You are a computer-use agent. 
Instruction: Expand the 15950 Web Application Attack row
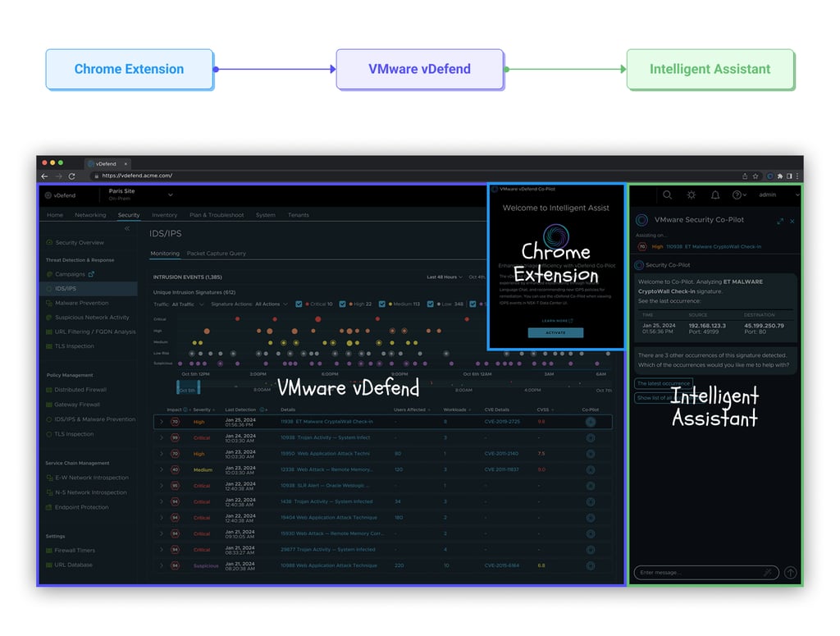pyautogui.click(x=162, y=454)
